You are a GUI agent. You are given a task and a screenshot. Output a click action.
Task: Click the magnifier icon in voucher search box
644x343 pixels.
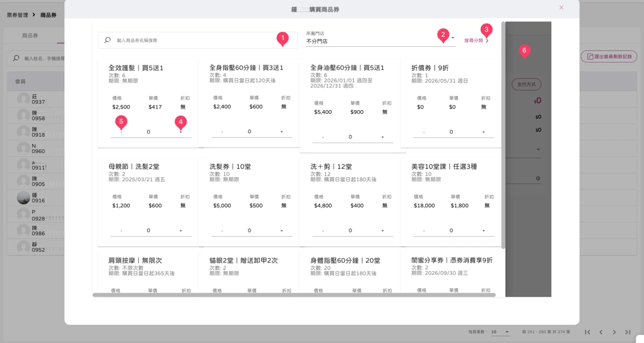click(107, 40)
